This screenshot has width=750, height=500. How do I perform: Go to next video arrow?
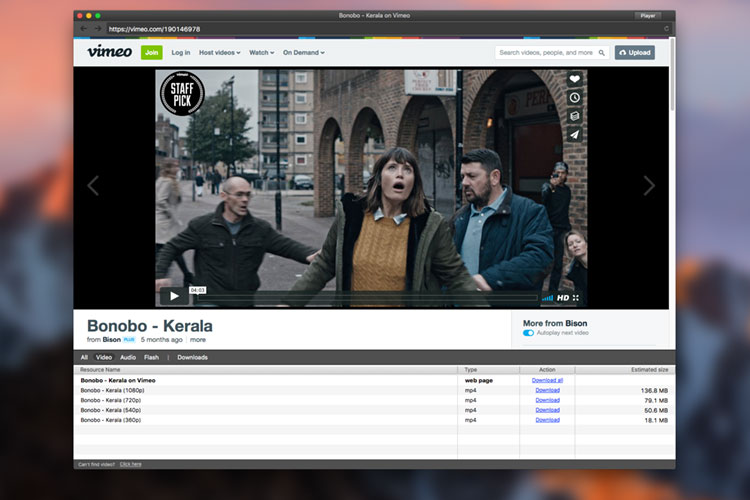pyautogui.click(x=649, y=186)
